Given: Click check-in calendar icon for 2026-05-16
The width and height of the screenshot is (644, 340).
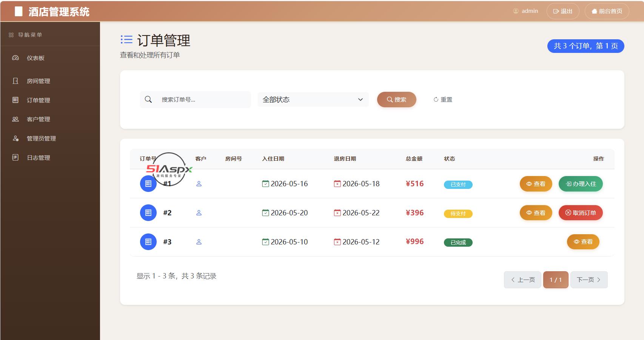Looking at the screenshot, I should (x=266, y=184).
